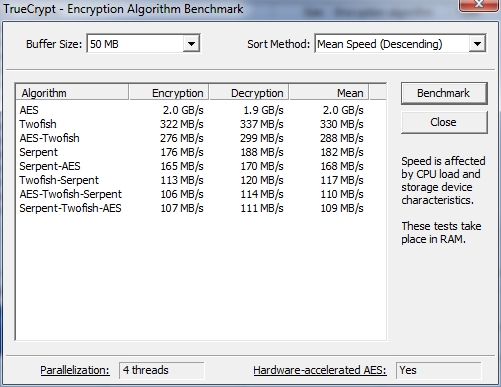This screenshot has height=387, width=501.
Task: Click the 165 MB/s encryption value
Action: click(182, 166)
